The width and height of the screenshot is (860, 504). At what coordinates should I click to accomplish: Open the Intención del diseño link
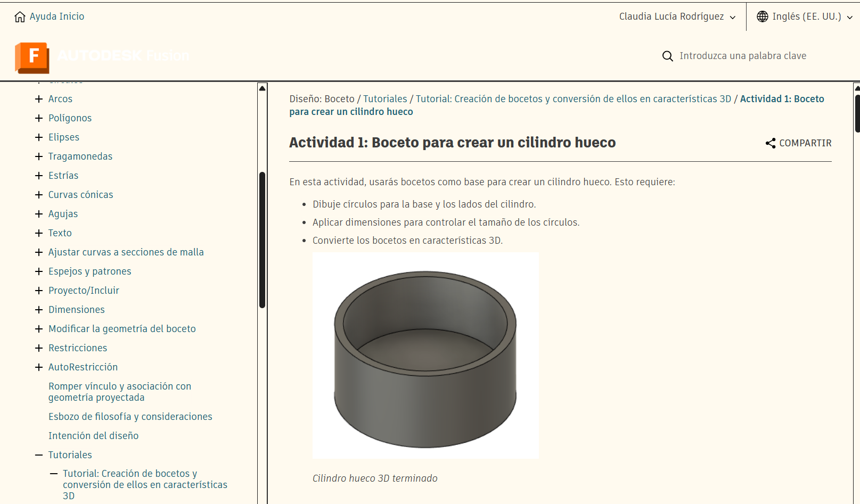tap(93, 436)
